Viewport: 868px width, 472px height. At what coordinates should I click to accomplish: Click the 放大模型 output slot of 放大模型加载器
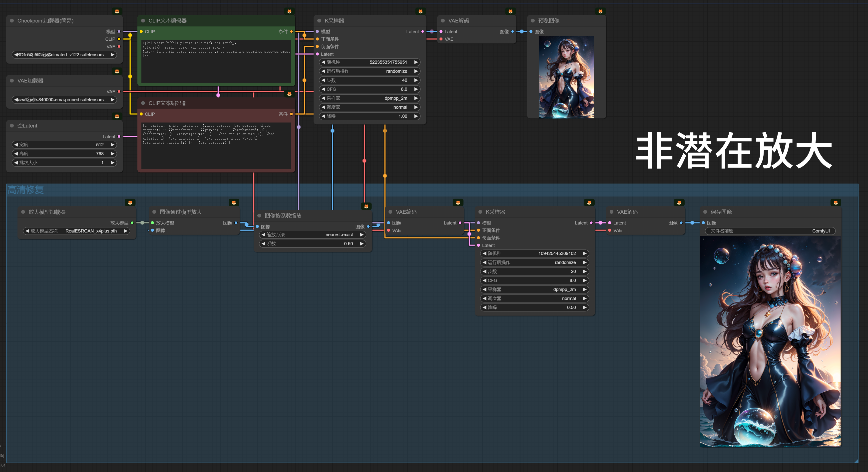(132, 222)
